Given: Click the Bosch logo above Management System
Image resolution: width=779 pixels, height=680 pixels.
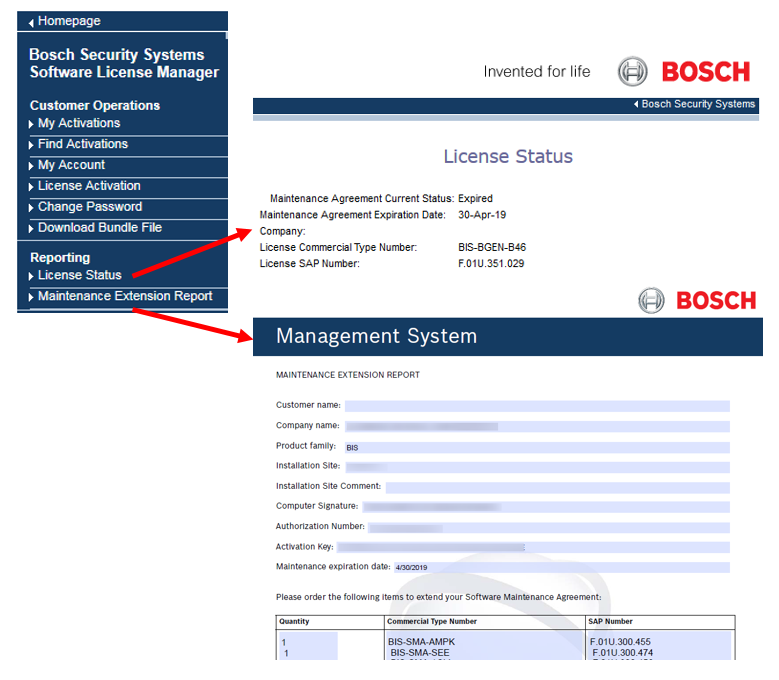Looking at the screenshot, I should tap(697, 300).
